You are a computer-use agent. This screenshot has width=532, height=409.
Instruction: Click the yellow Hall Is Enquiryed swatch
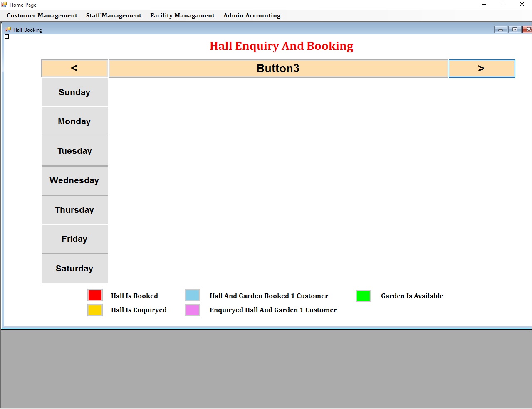95,310
